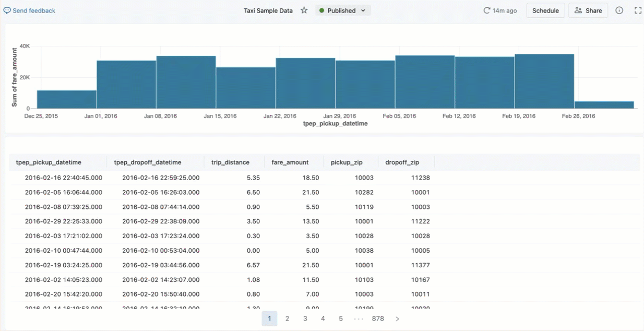Click the pagination ellipsis
Viewport: 644px width, 331px height.
tap(359, 318)
